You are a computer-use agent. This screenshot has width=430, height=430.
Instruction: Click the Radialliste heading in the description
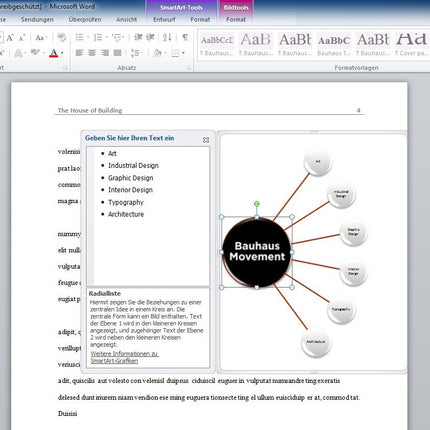point(105,294)
